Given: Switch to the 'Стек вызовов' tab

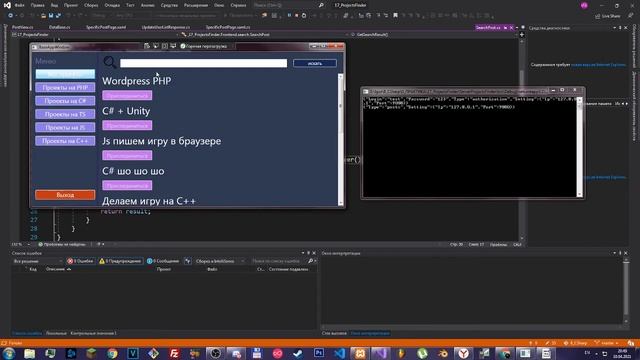Looking at the screenshot, I should [x=334, y=333].
